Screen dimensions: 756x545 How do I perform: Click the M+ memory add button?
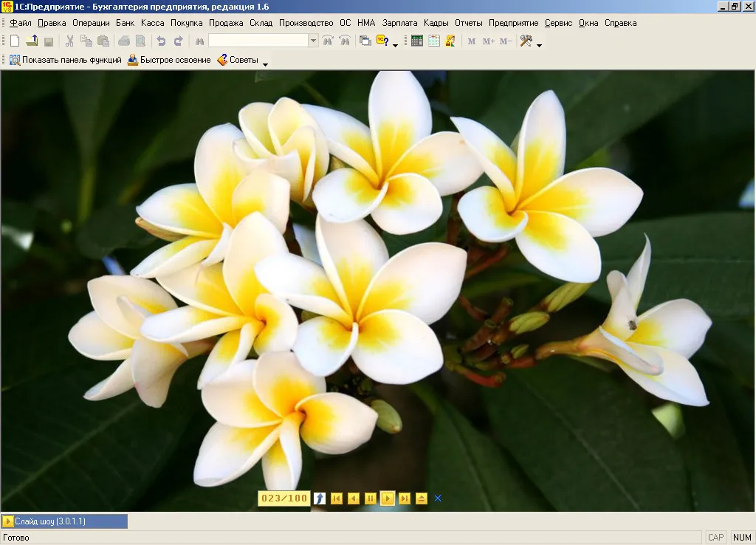click(489, 42)
